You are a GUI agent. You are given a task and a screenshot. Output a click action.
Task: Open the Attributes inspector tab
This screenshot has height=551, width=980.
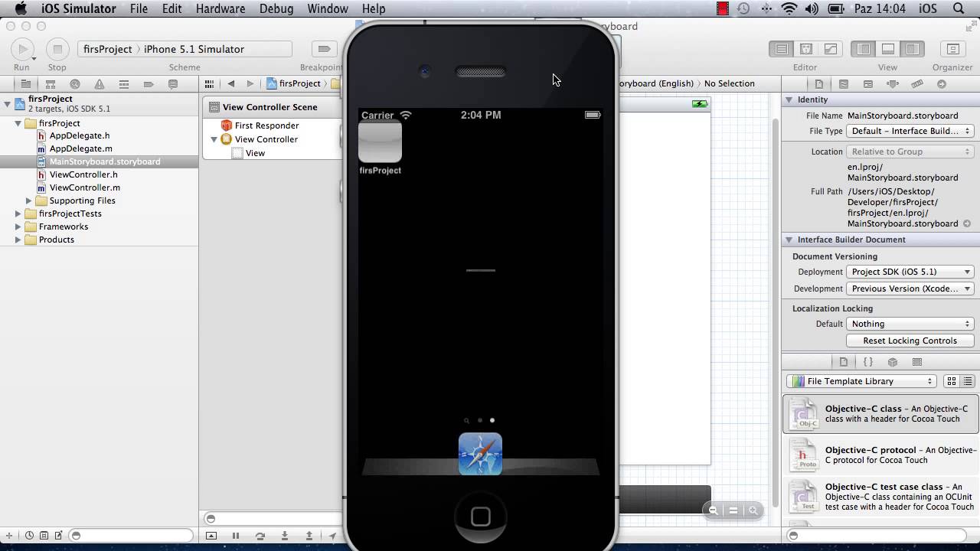tap(892, 84)
